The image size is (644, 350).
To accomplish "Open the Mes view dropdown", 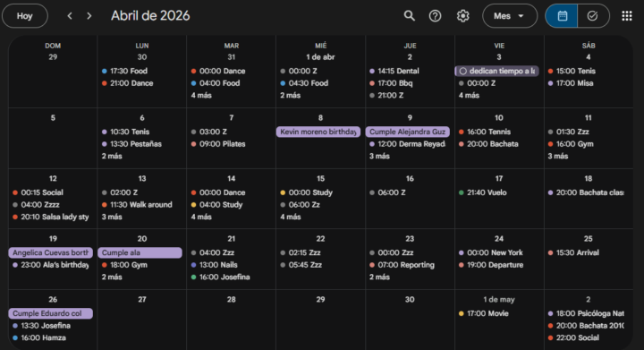I will 510,16.
